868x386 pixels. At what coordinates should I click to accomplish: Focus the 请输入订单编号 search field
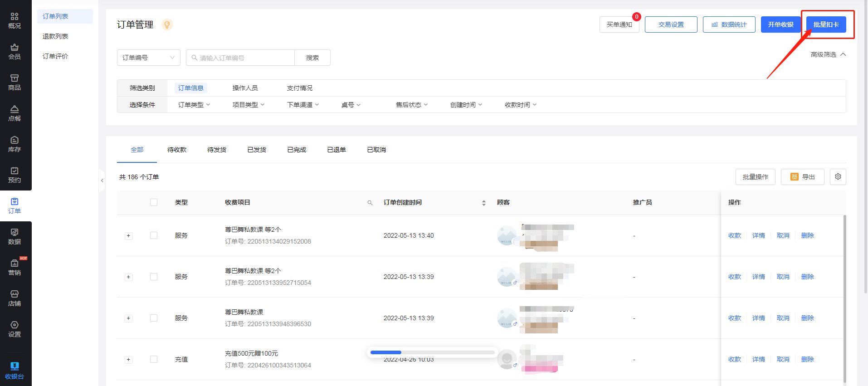coord(240,58)
